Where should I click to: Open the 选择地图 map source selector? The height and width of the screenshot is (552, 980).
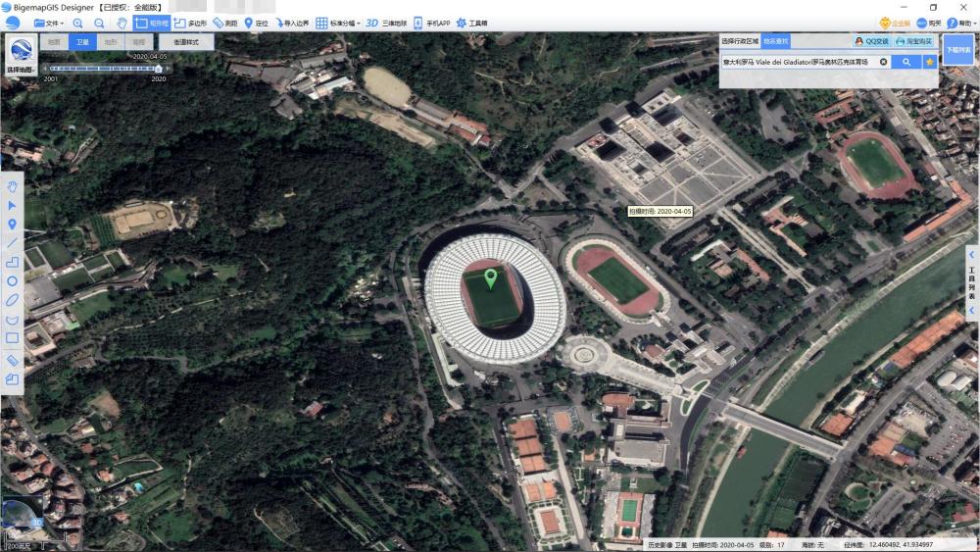20,55
